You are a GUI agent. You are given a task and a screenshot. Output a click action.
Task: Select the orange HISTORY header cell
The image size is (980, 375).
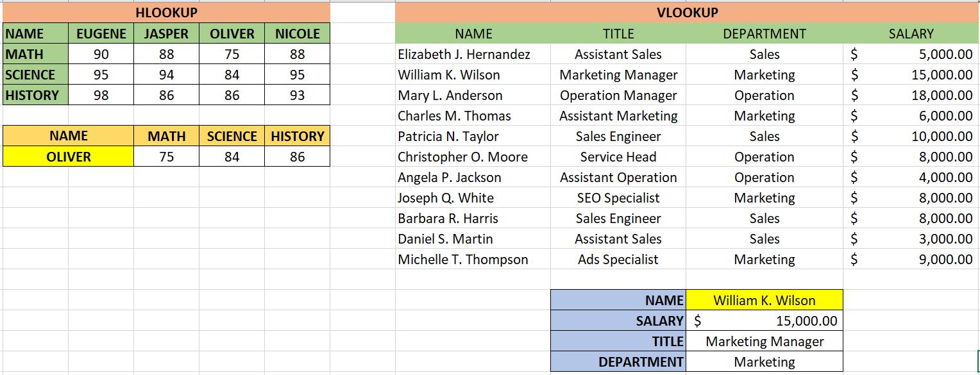(x=297, y=136)
